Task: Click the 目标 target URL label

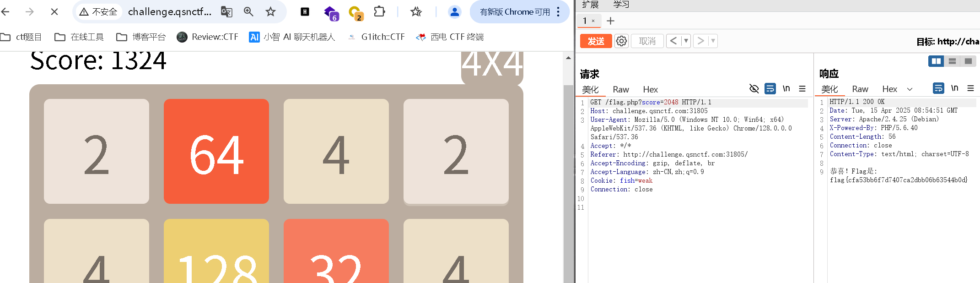Action: click(948, 42)
